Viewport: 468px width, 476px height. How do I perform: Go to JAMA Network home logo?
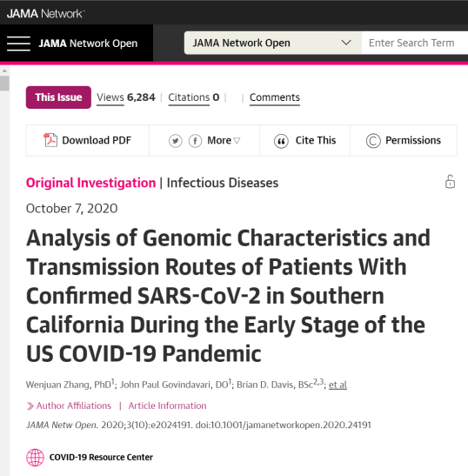[45, 13]
